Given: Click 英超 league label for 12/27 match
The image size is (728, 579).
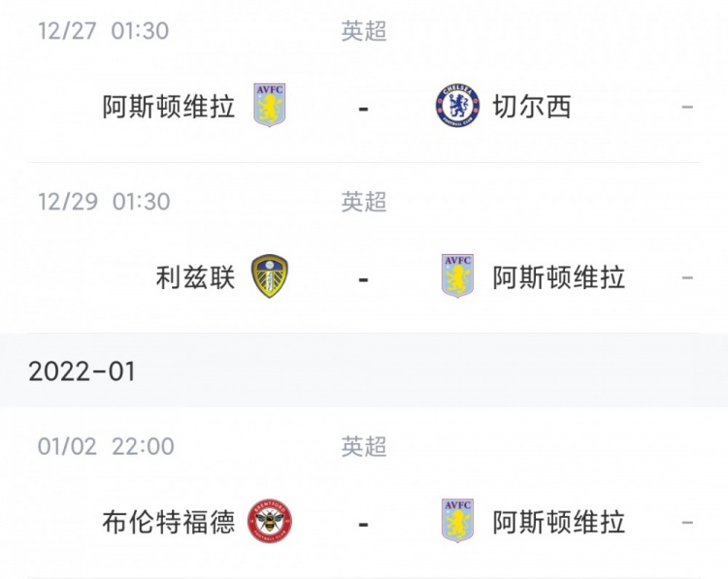Looking at the screenshot, I should point(364,31).
